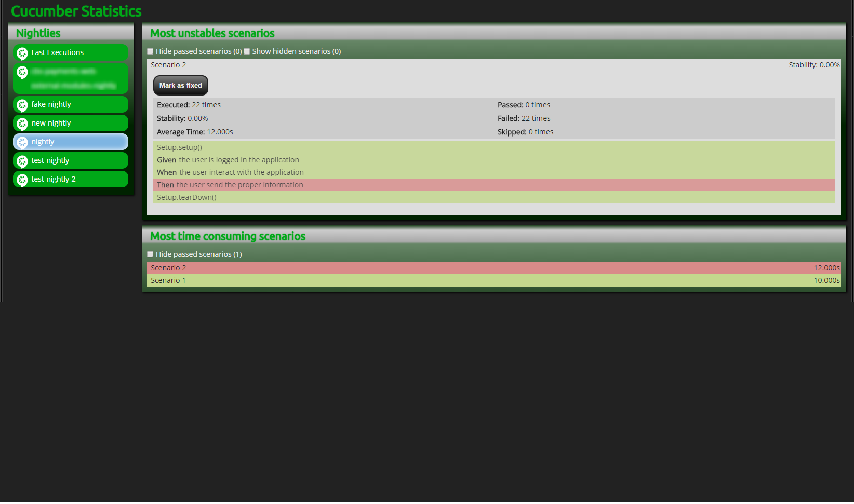Viewport: 854px width, 504px height.
Task: Select the fake-nightly job
Action: [x=51, y=104]
